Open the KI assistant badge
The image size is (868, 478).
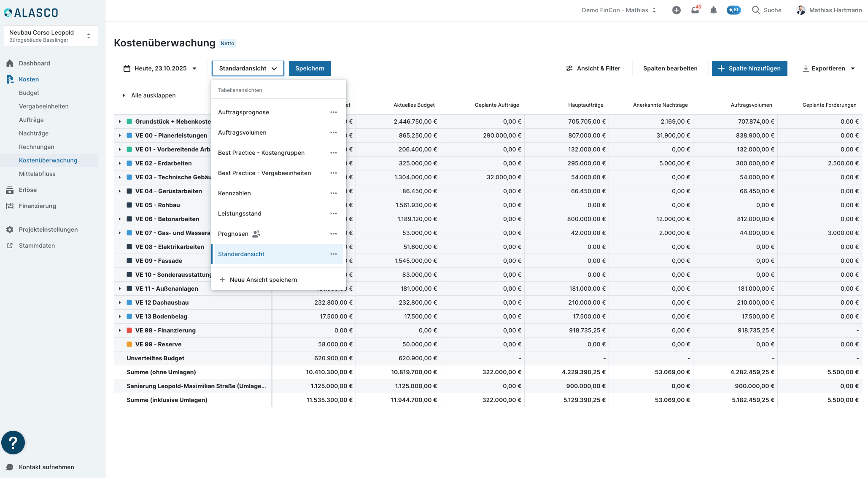(x=733, y=10)
